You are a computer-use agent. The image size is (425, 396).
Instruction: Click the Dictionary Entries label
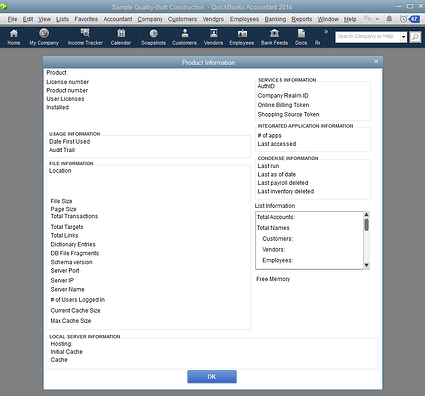[x=73, y=244]
